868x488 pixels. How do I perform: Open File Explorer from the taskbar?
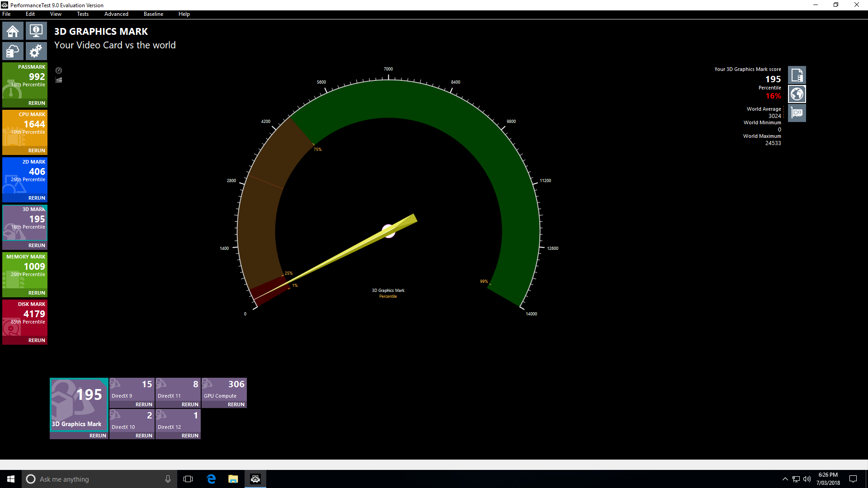point(233,479)
